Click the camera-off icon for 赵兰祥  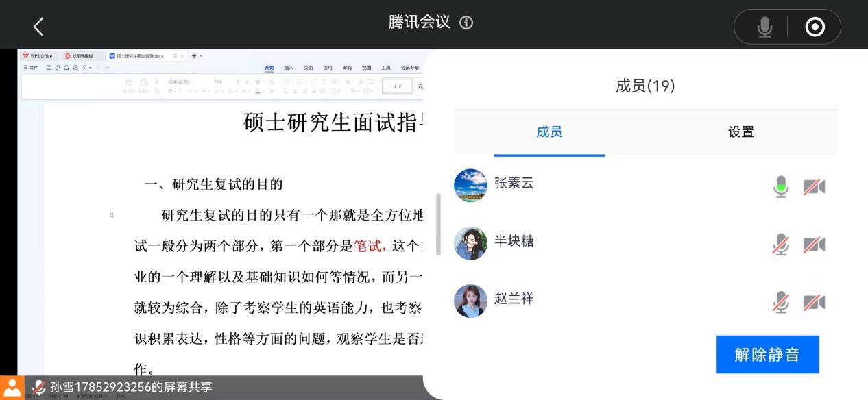coord(814,302)
